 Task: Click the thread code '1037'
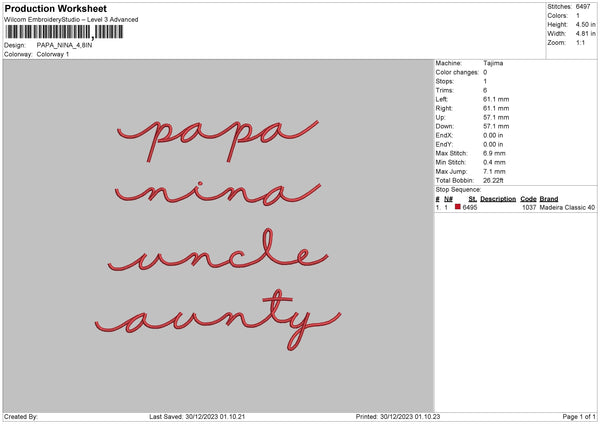coord(529,207)
